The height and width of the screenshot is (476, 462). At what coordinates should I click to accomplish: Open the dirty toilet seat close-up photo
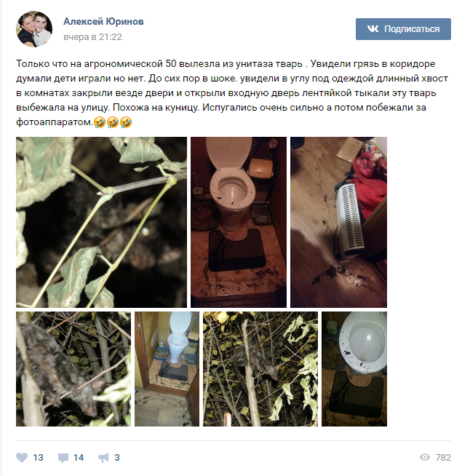[354, 369]
